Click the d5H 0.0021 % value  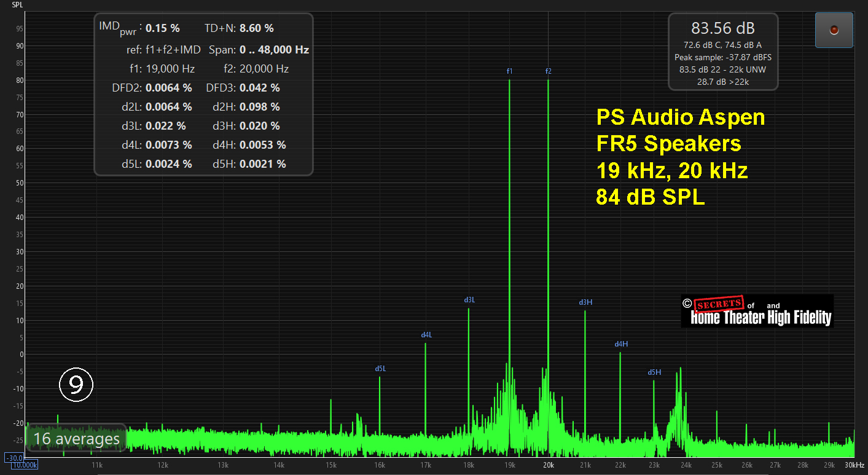[263, 164]
